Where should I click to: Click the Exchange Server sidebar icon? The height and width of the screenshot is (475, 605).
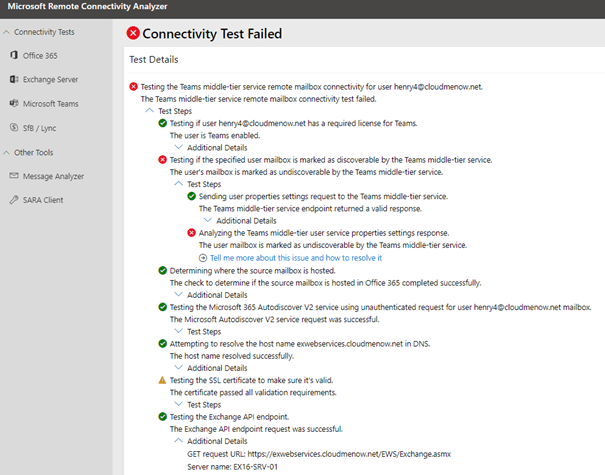[x=14, y=79]
